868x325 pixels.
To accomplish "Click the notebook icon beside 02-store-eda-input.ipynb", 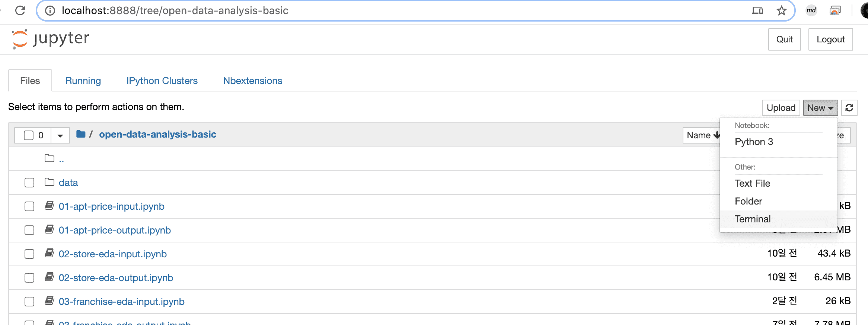I will (x=50, y=253).
